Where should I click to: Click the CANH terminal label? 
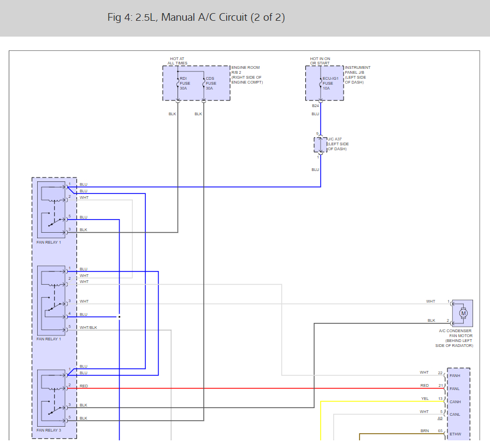455,402
